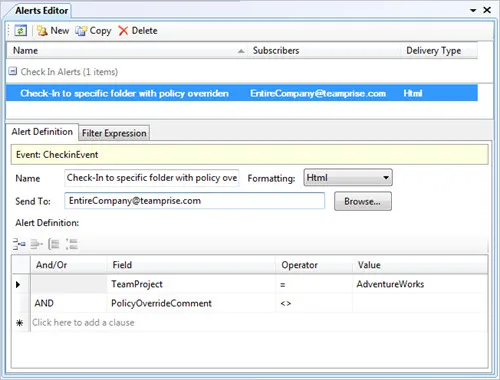The image size is (500, 380).
Task: Click the <> operator cell
Action: coord(314,303)
